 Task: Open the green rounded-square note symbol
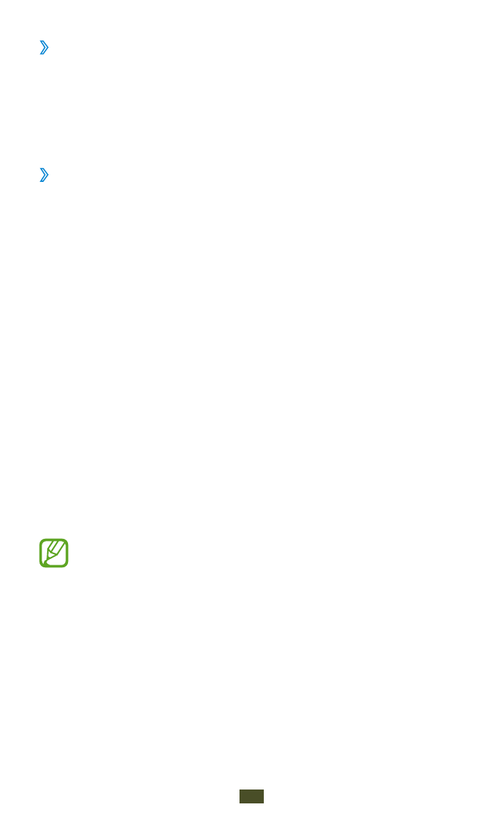click(53, 553)
